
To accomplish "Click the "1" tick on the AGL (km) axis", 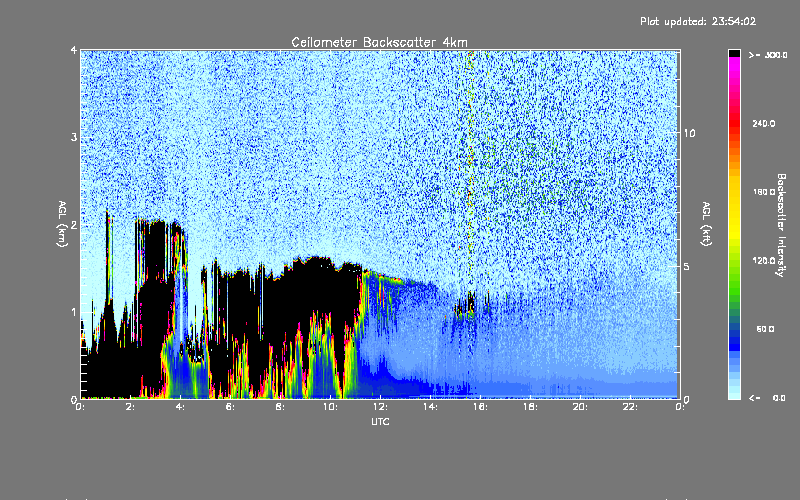I will [x=74, y=312].
